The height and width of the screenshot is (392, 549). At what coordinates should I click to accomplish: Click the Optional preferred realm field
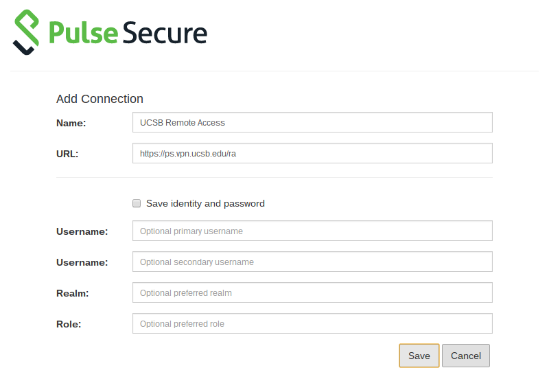312,292
